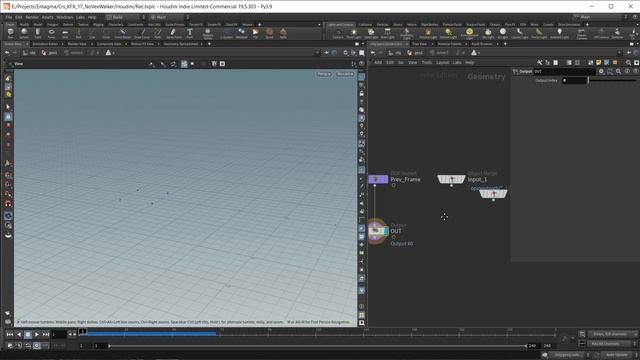Expand the Persp camera menu
Screen dimensions: 640x360
[x=324, y=74]
